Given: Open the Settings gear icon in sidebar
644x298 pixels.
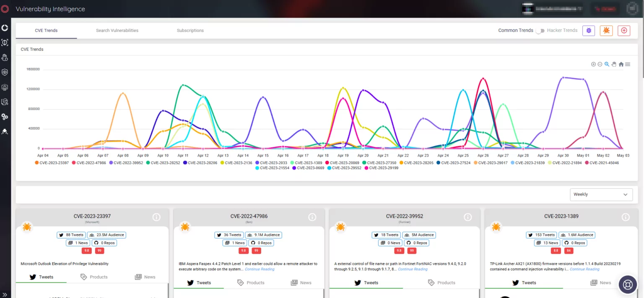Looking at the screenshot, I should pos(5,117).
